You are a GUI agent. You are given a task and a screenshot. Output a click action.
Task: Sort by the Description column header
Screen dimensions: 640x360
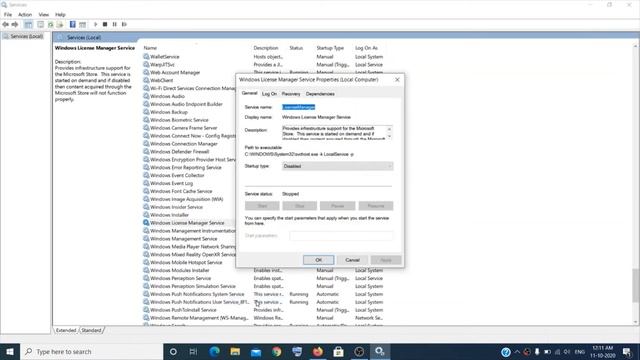click(266, 48)
